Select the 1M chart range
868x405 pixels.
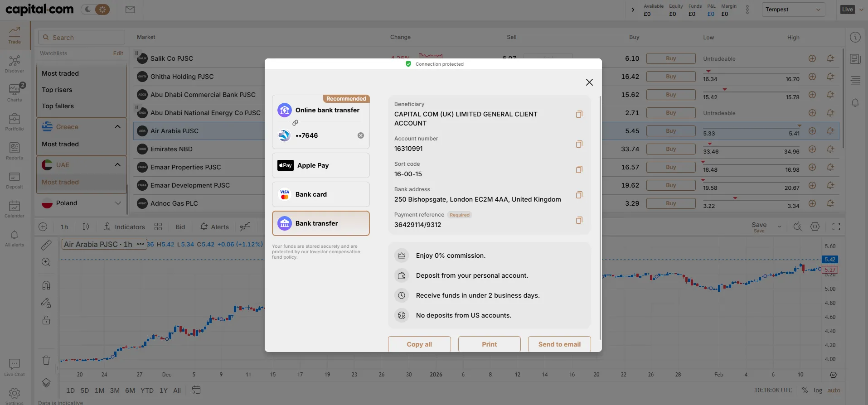point(100,391)
